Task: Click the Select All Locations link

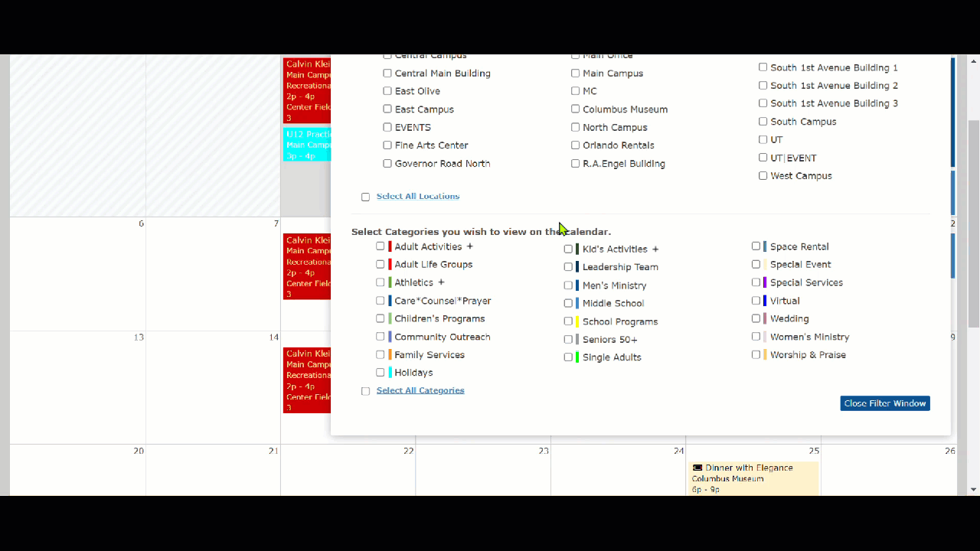Action: [417, 196]
